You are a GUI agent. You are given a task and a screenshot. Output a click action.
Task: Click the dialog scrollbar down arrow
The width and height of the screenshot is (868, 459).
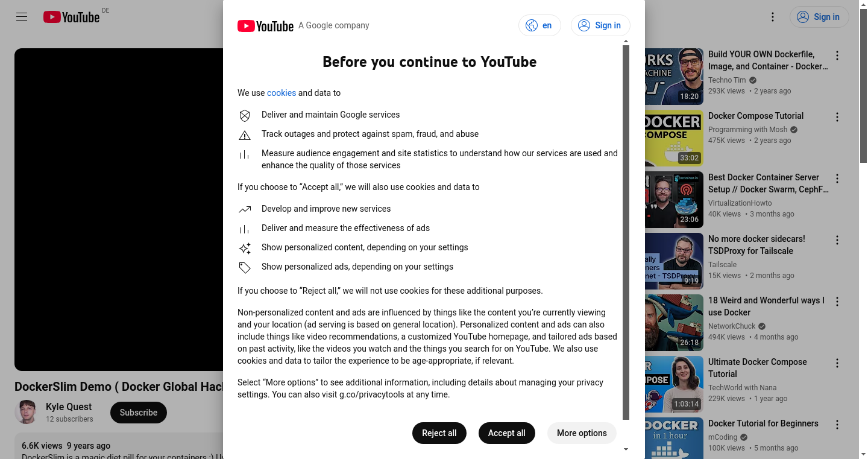[626, 449]
